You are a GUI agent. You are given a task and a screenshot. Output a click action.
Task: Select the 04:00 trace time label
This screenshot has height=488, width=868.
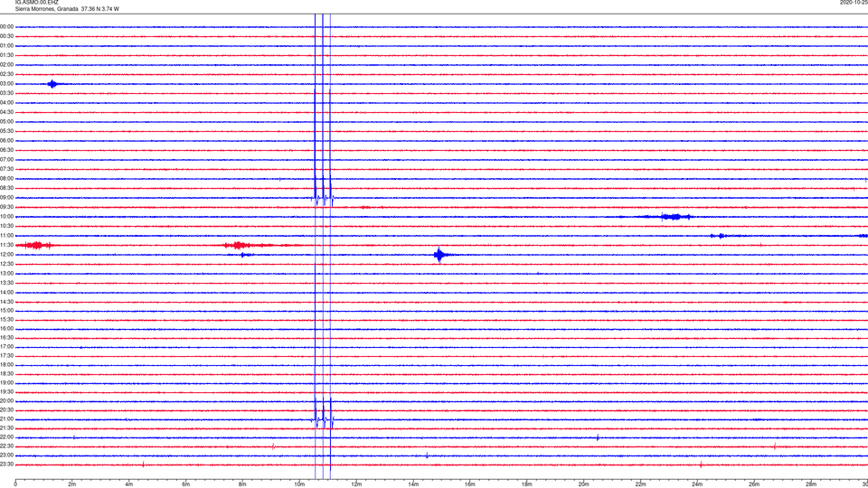click(x=6, y=102)
